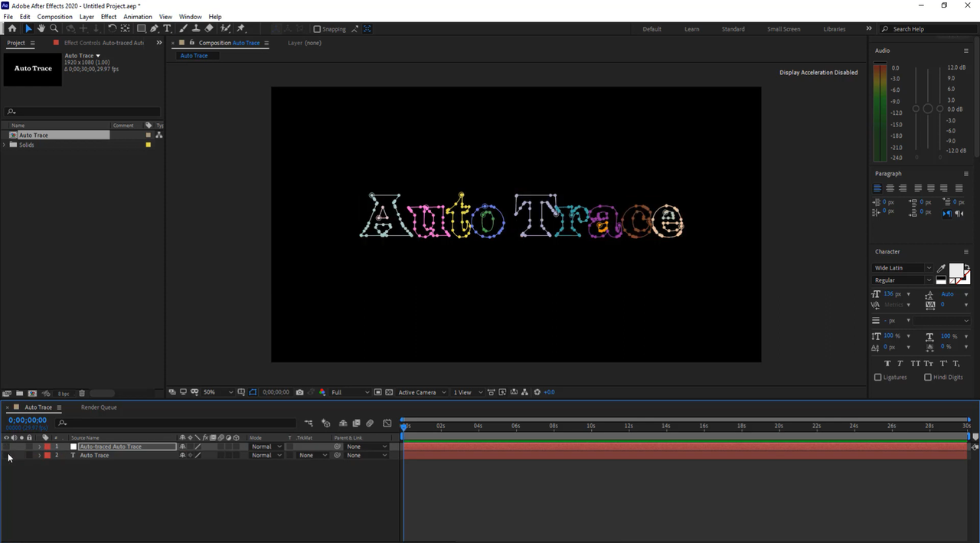Switch to the Learn workspace

pos(691,29)
